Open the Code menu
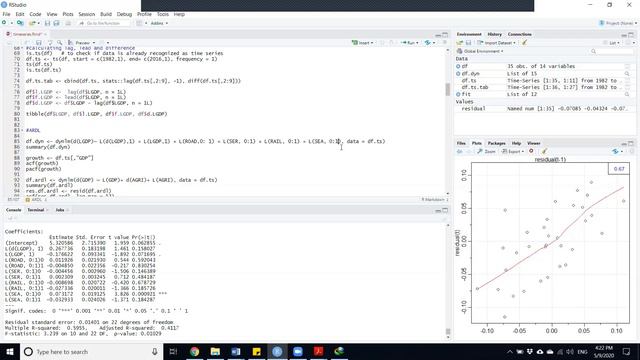This screenshot has height=360, width=640. 35,14
